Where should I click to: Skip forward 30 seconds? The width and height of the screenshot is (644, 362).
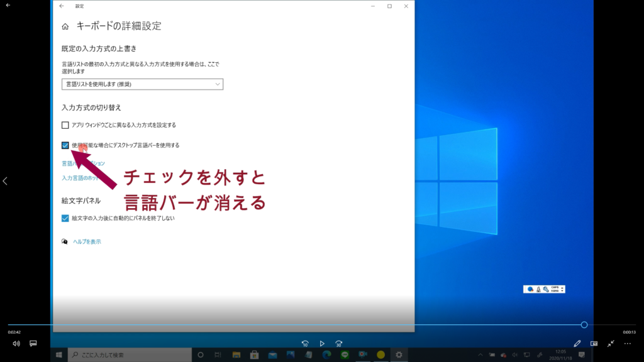point(339,344)
